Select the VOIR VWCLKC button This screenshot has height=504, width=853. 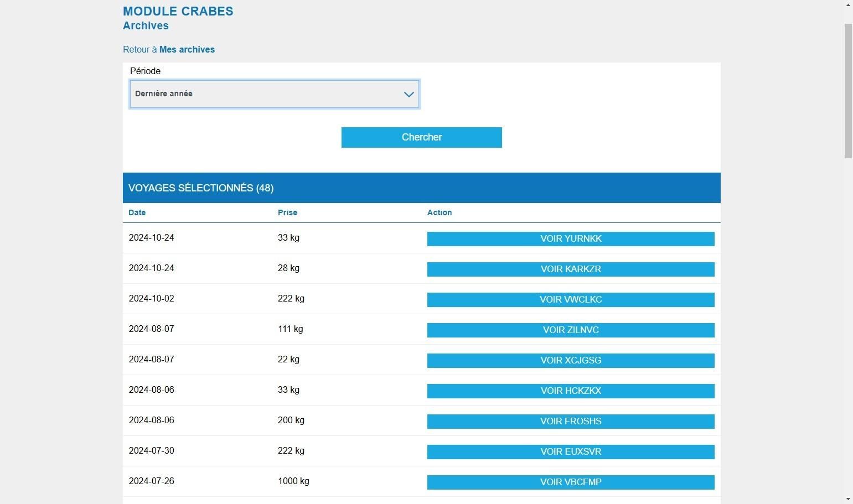point(571,300)
